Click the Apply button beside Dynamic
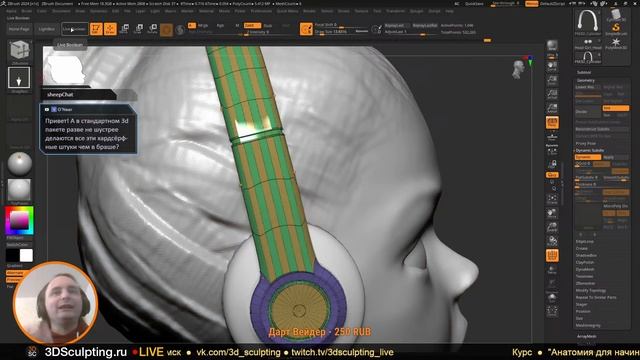 click(x=615, y=157)
